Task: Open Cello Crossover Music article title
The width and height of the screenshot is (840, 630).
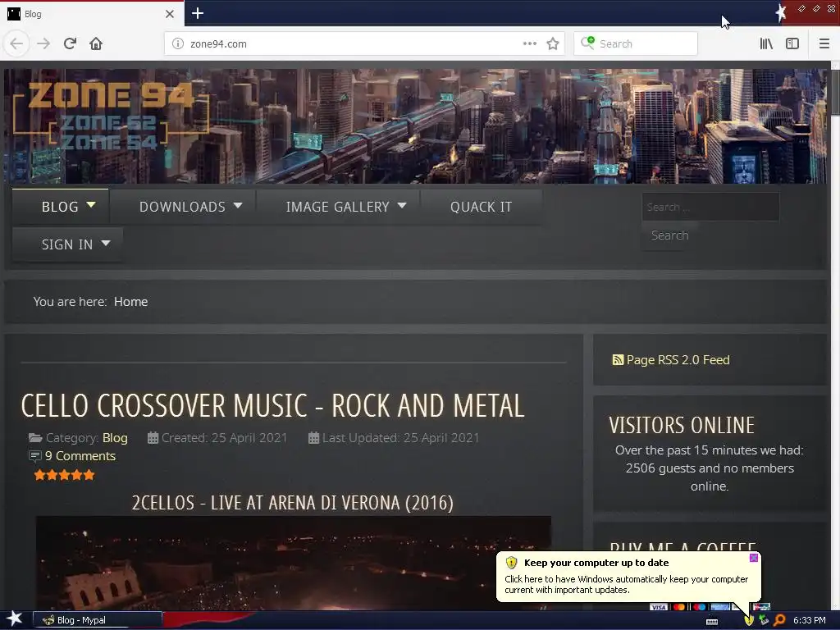Action: [x=272, y=405]
